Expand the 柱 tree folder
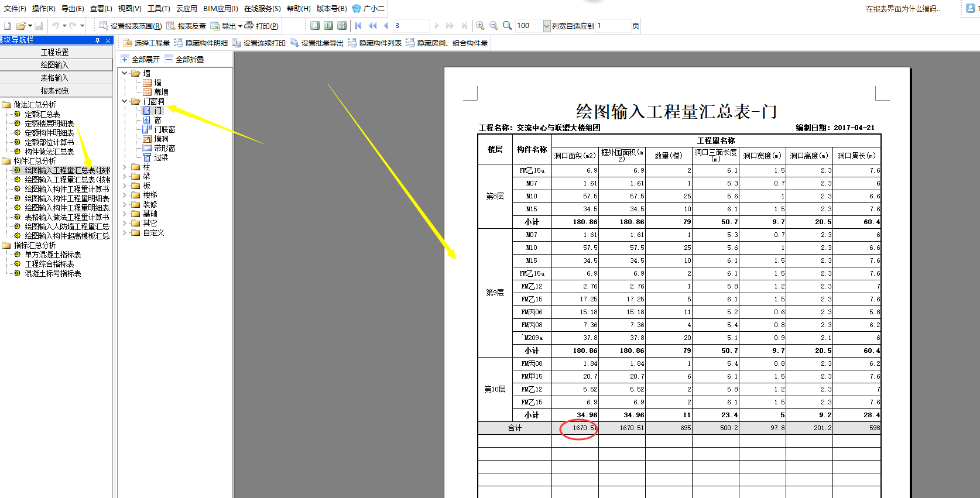 coord(124,167)
